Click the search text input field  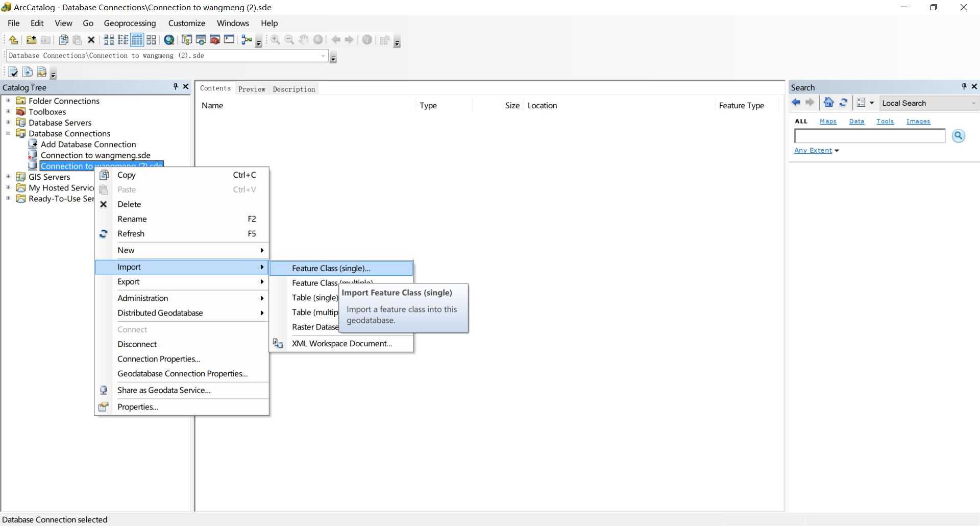pyautogui.click(x=870, y=136)
